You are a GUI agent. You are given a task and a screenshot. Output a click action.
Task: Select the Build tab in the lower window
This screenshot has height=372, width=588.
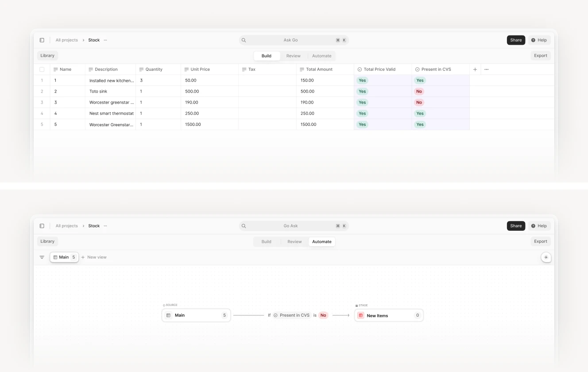267,242
